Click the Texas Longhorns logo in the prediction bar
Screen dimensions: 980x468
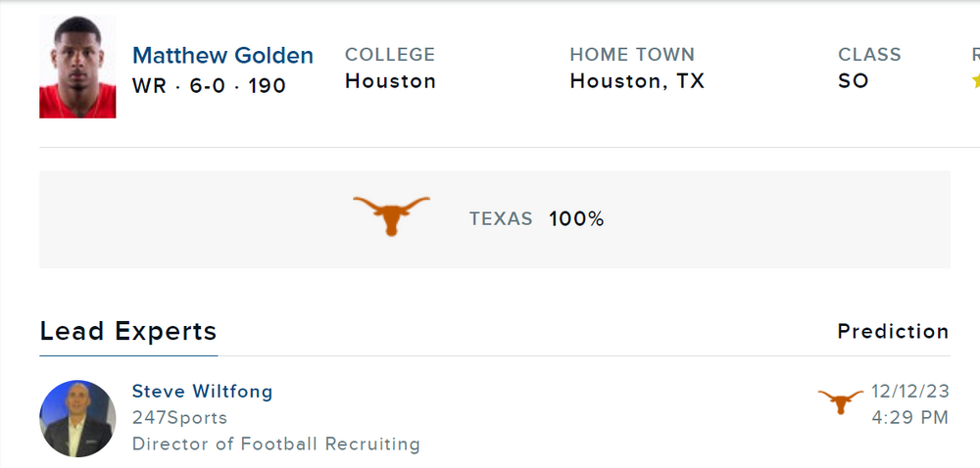coord(391,214)
